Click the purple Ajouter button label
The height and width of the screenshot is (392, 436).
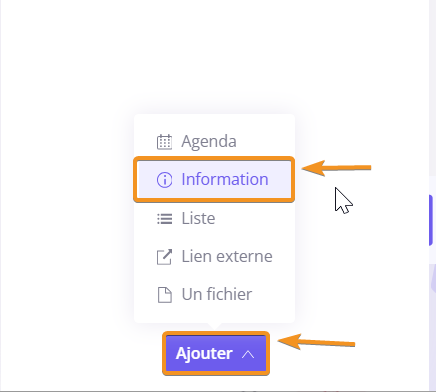pos(204,353)
